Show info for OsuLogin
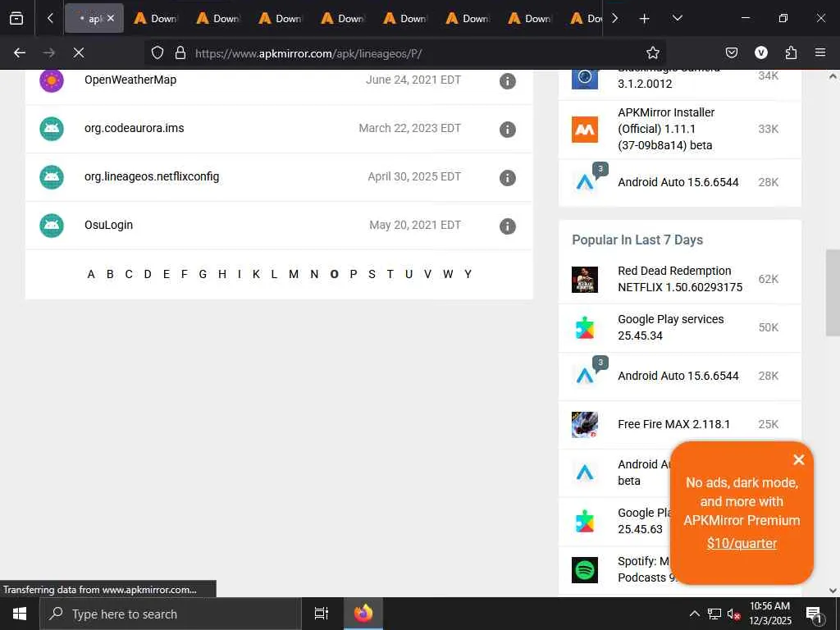The image size is (840, 630). point(507,226)
